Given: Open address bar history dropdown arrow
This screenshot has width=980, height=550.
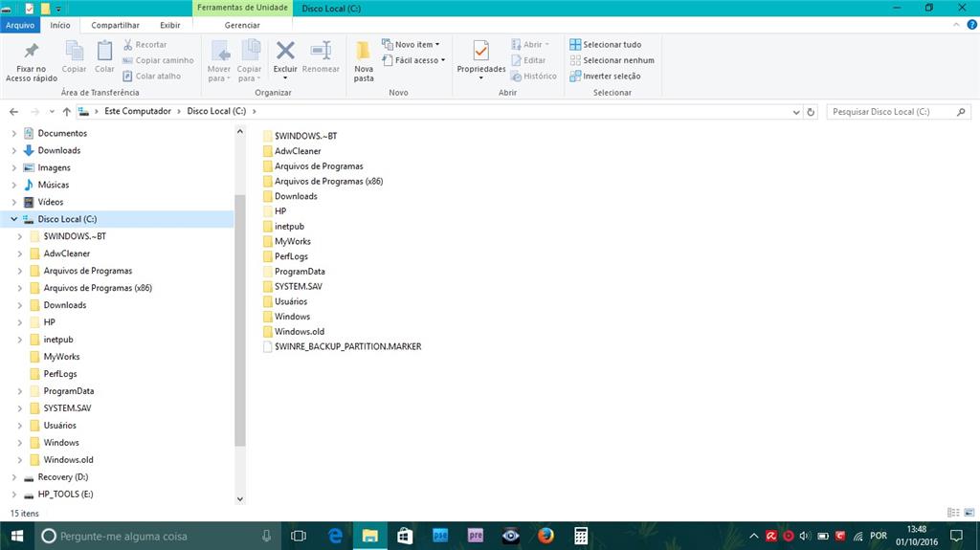Looking at the screenshot, I should pyautogui.click(x=795, y=112).
